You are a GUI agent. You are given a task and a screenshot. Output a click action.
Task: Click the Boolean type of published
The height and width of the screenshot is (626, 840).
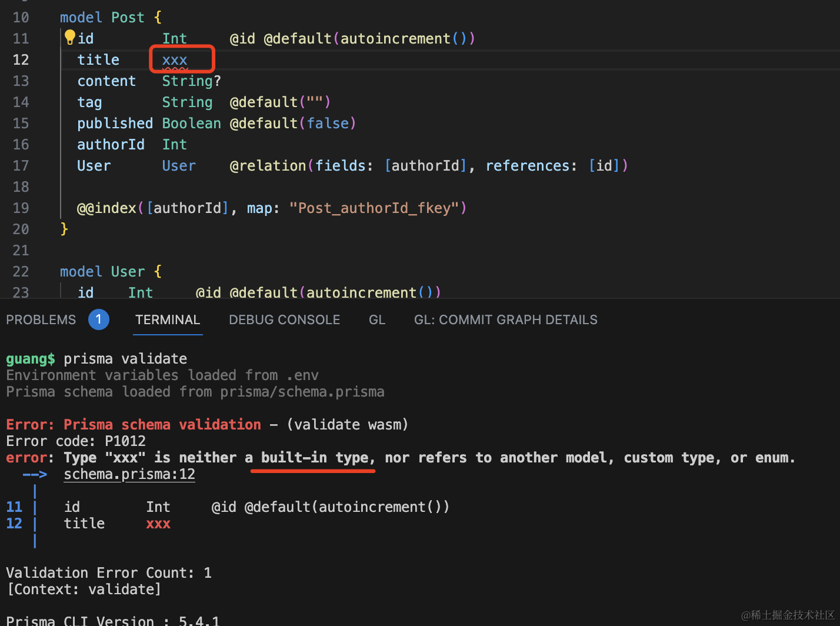192,124
